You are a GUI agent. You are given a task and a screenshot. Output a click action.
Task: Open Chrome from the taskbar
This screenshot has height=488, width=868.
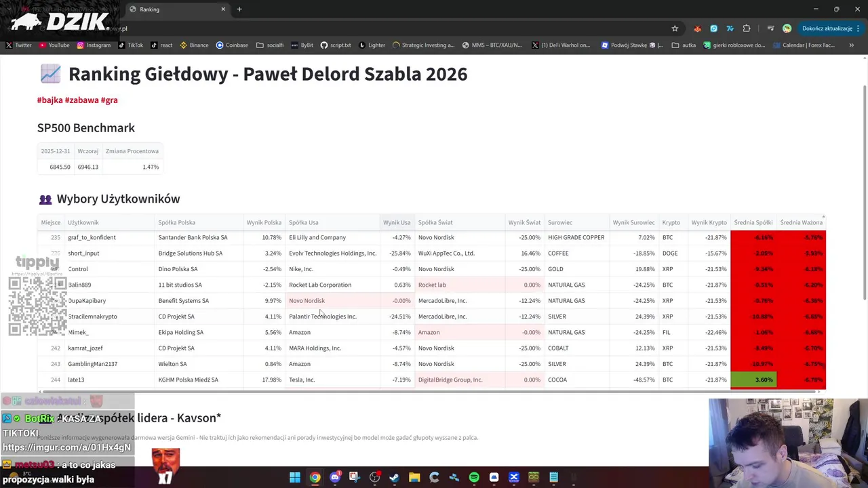point(315,477)
